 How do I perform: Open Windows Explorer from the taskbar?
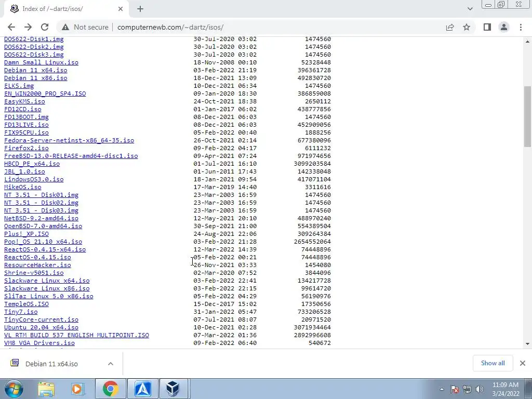tap(46, 389)
